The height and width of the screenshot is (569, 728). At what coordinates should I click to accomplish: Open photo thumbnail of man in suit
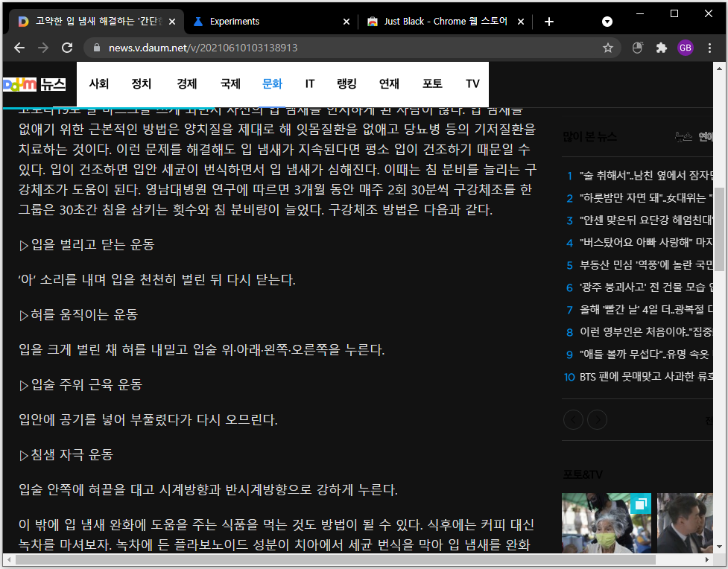coord(685,523)
